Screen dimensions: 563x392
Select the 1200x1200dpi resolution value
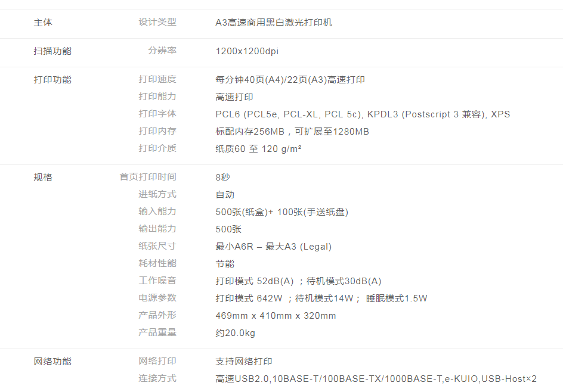point(247,51)
